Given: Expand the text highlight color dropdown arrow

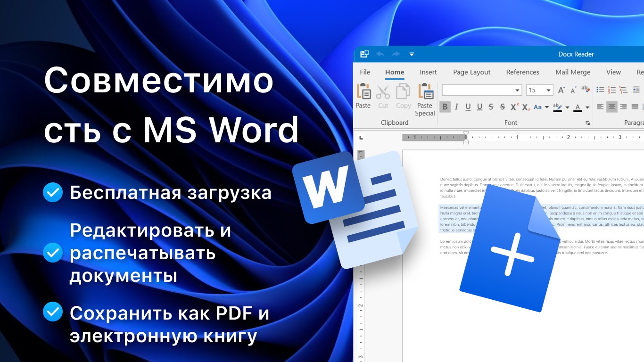Looking at the screenshot, I should [567, 107].
